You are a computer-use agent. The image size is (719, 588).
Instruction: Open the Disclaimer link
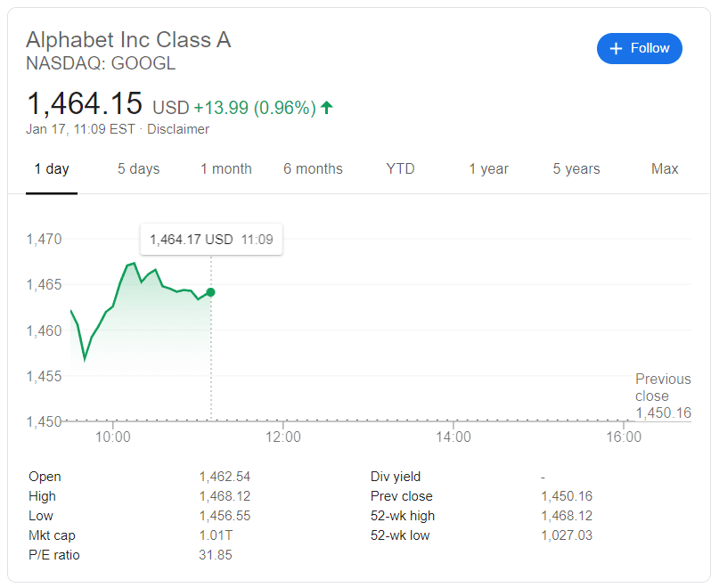click(x=178, y=129)
